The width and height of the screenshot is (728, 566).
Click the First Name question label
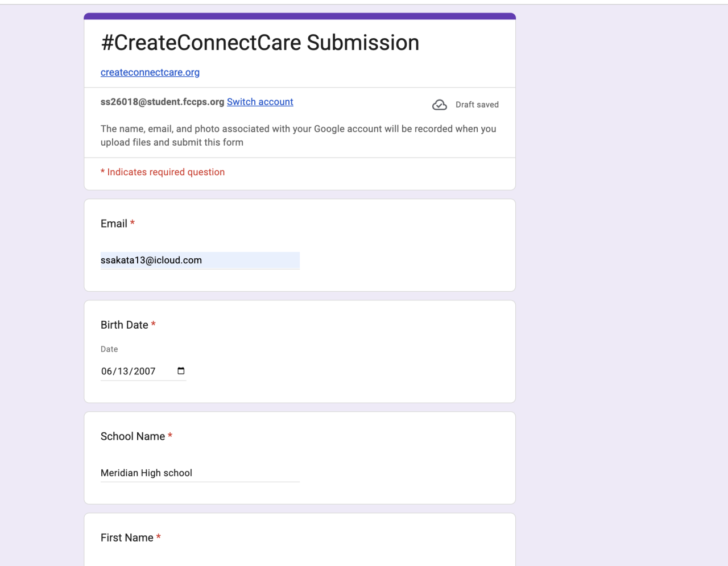(x=127, y=538)
